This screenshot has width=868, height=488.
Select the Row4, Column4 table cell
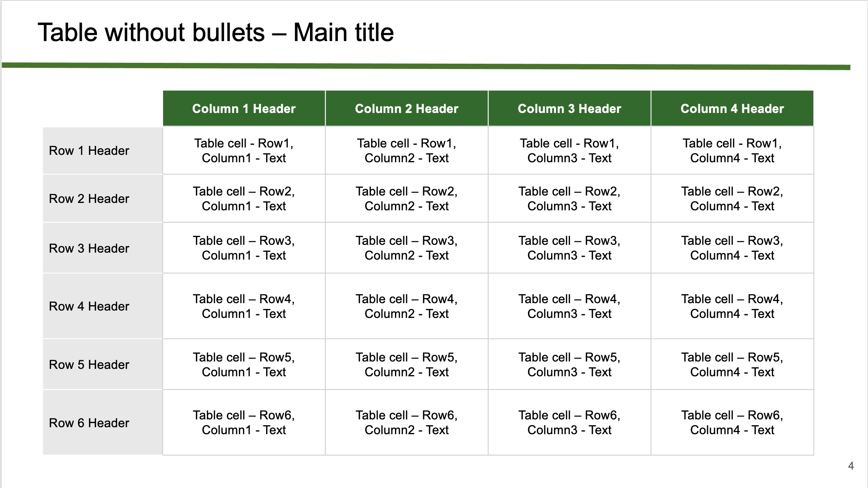[x=732, y=306]
